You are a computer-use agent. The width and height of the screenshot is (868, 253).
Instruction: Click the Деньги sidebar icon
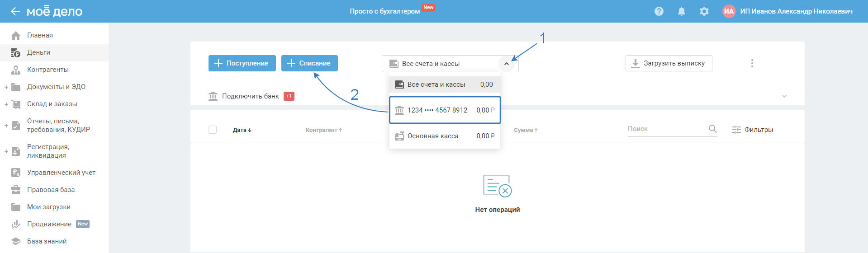pos(16,52)
